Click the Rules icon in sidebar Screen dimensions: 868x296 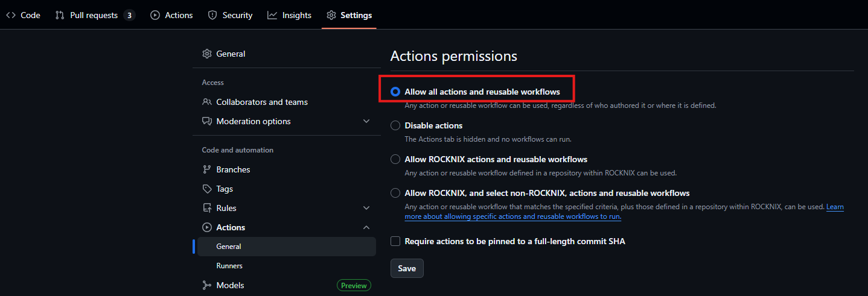click(207, 208)
